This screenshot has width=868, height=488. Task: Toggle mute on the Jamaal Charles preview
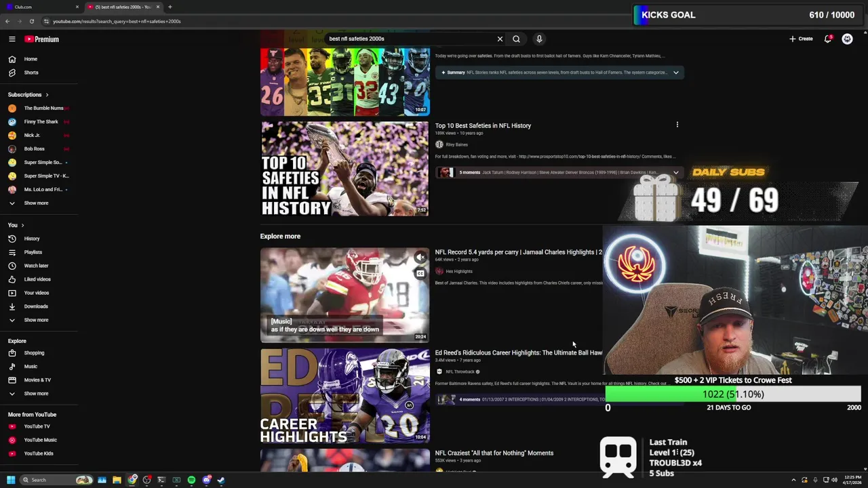click(420, 257)
